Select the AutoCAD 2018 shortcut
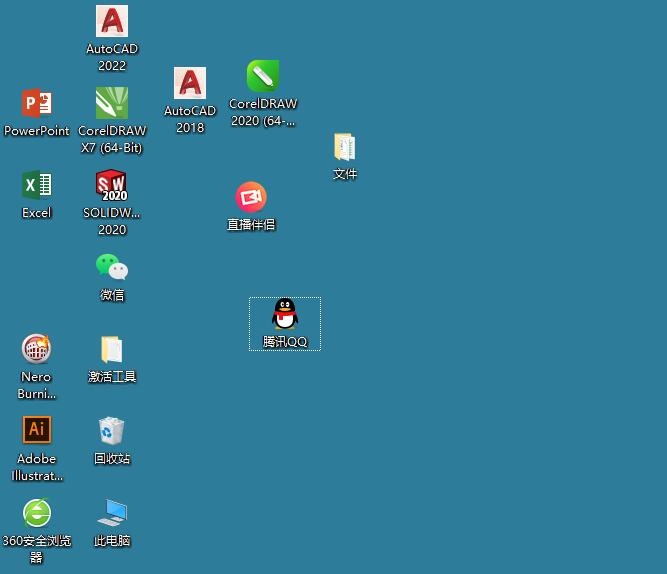This screenshot has height=574, width=667. 190,83
